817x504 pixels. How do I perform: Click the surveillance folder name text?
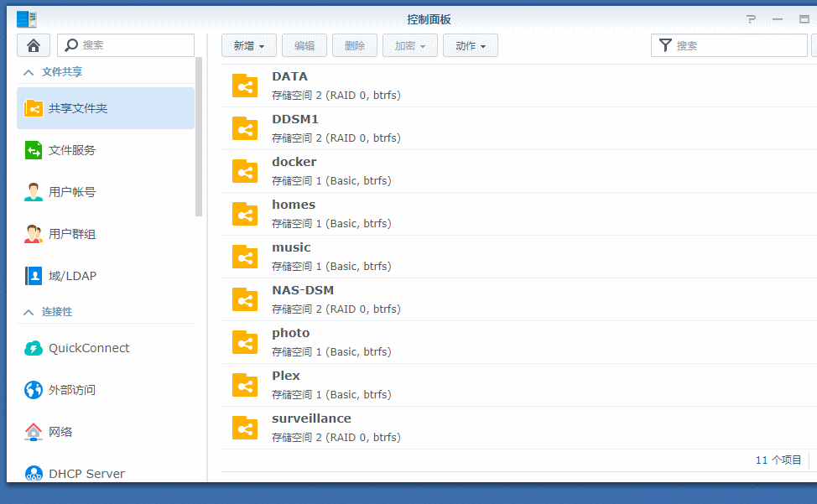(x=311, y=418)
